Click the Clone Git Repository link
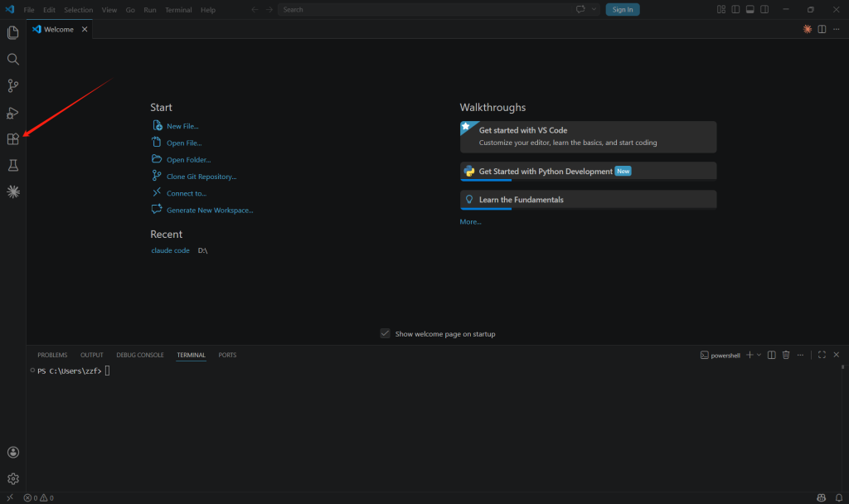The width and height of the screenshot is (849, 504). [201, 177]
